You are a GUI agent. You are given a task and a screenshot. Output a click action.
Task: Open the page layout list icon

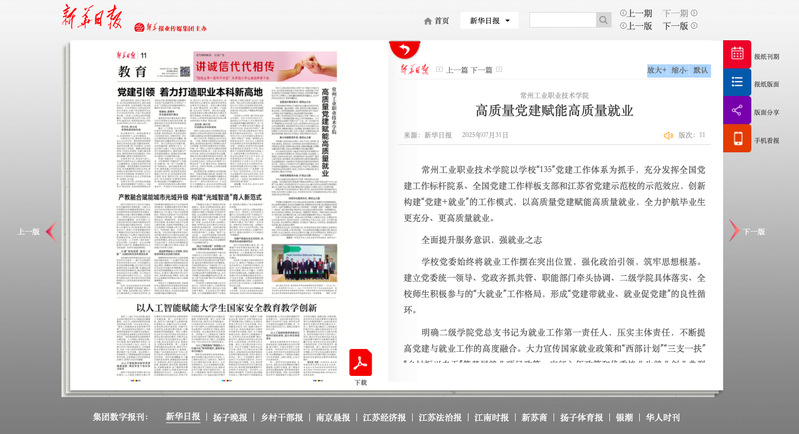pos(737,83)
